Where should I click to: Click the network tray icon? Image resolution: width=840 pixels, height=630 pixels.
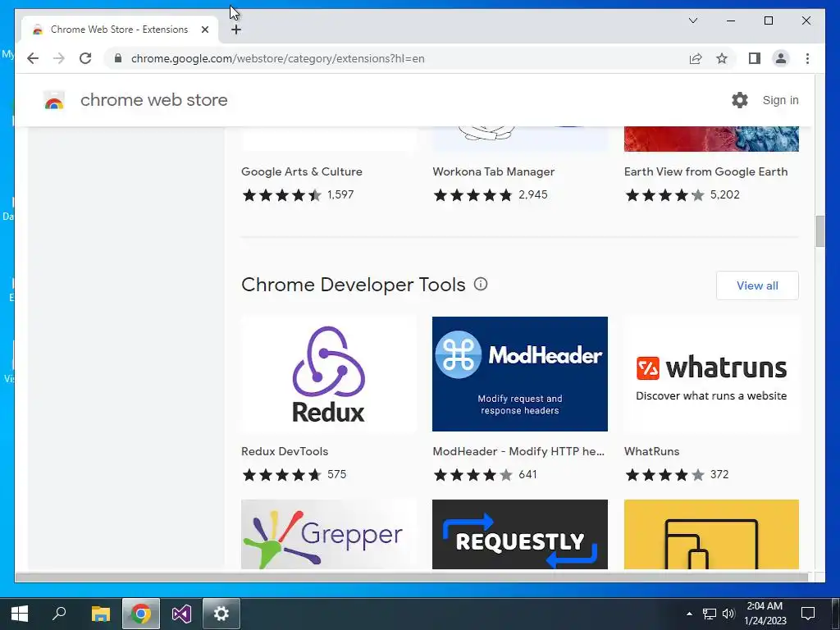(x=710, y=614)
